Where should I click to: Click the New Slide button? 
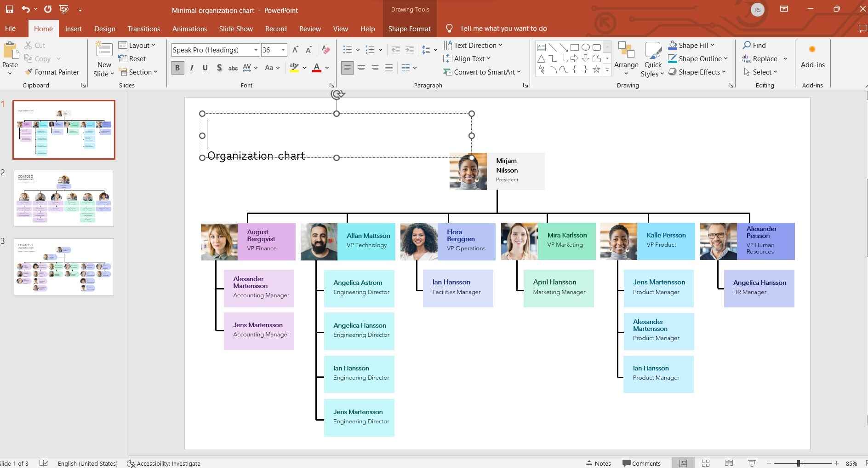point(103,58)
